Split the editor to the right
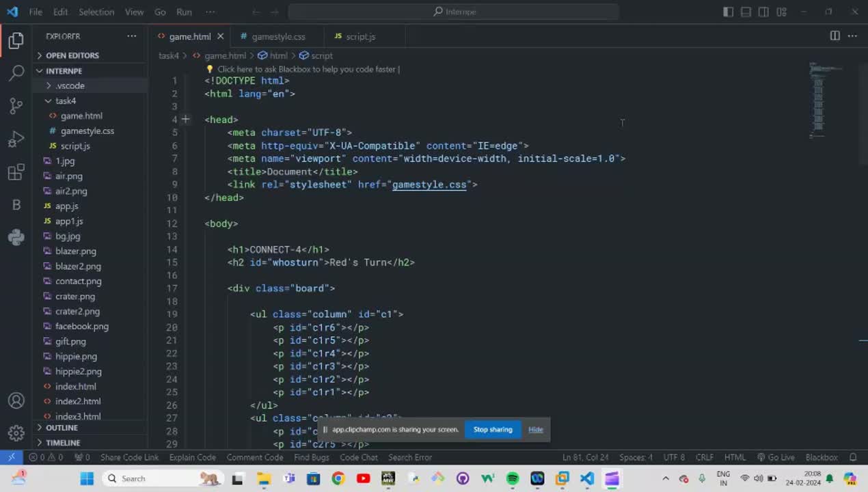 835,36
